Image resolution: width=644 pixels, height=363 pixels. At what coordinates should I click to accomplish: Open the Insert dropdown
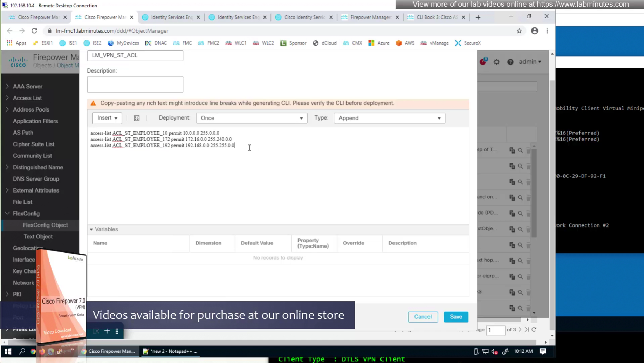click(107, 118)
